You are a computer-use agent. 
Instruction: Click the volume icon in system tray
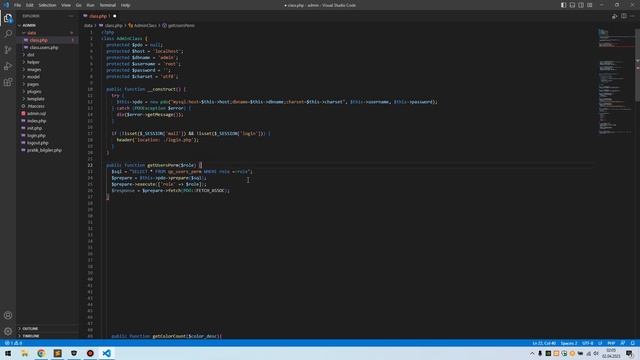(x=596, y=353)
